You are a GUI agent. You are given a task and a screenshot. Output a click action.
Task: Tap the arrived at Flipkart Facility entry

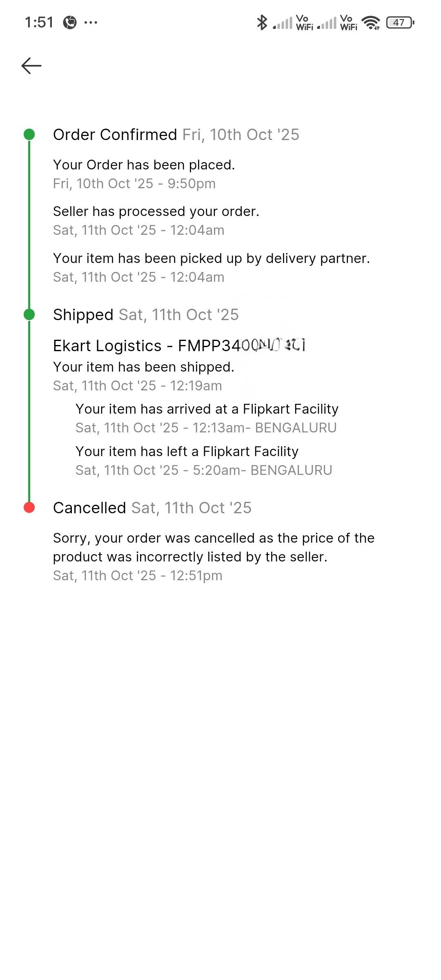pos(207,409)
